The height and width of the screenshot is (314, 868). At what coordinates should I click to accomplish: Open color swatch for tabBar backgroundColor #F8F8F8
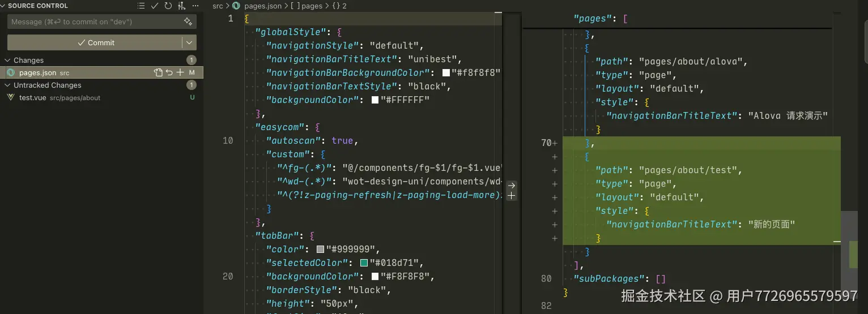[375, 277]
